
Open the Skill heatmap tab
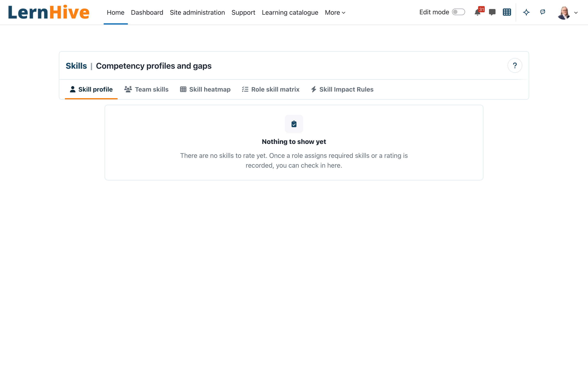coord(205,89)
